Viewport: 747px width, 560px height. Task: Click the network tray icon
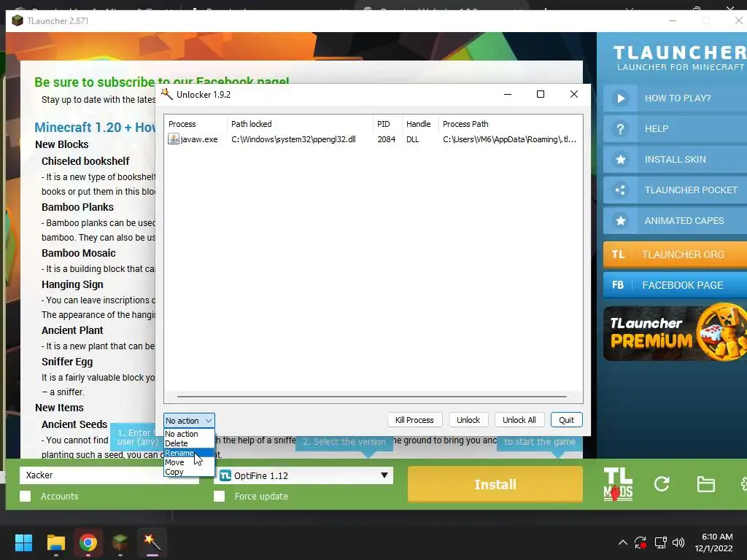coord(660,542)
